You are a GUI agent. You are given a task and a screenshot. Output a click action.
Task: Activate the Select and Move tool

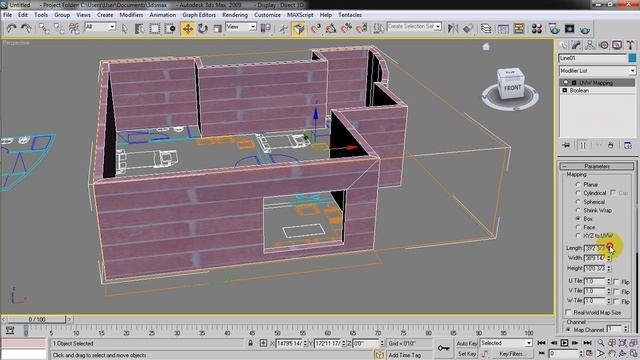188,29
